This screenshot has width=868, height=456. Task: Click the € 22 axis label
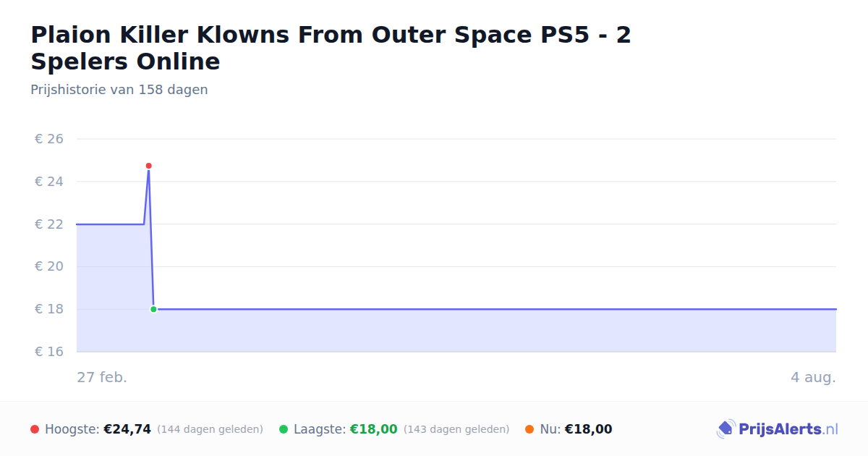pyautogui.click(x=49, y=224)
